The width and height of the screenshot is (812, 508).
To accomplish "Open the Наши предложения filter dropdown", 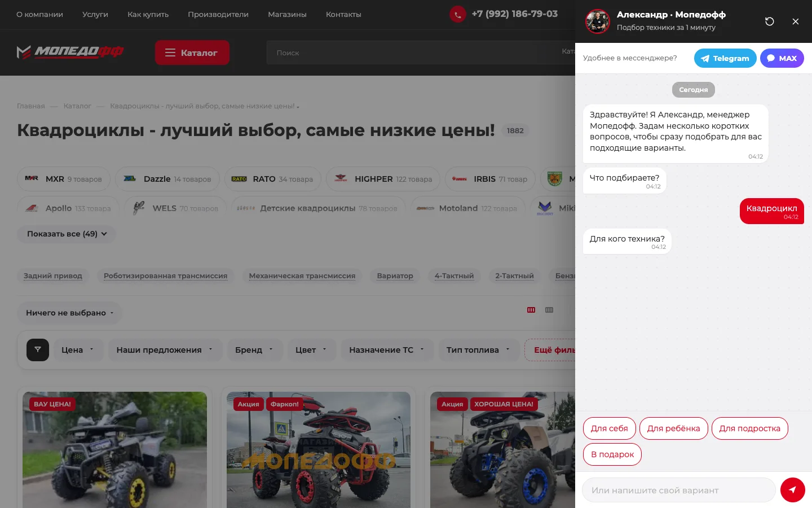I will pos(165,350).
